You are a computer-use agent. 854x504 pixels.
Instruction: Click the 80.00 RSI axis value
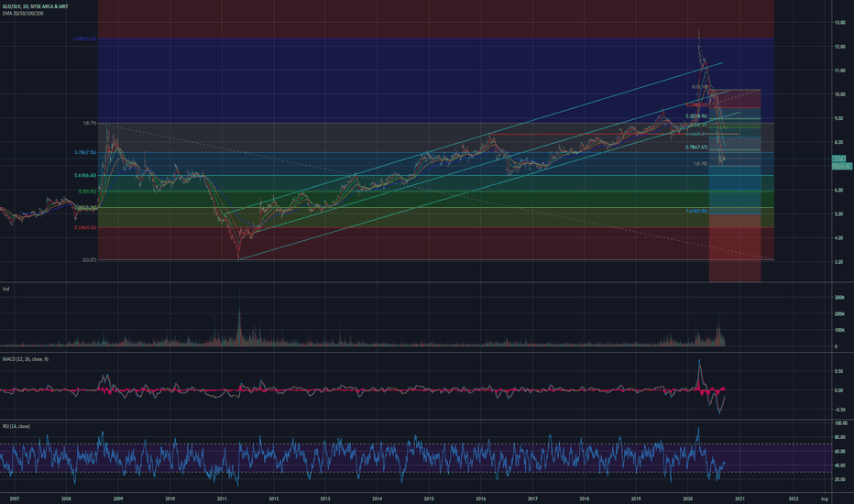[840, 437]
